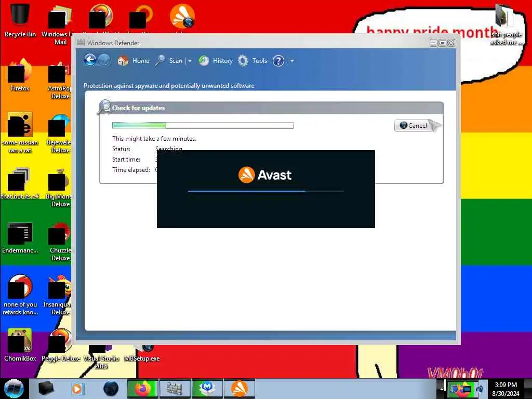The width and height of the screenshot is (532, 399).
Task: Open the Home page in Windows Defender
Action: [134, 61]
